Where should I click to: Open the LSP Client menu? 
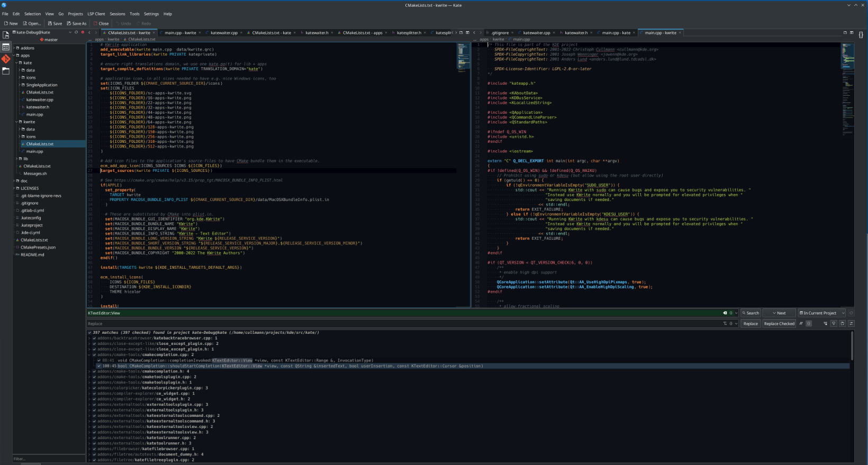96,14
